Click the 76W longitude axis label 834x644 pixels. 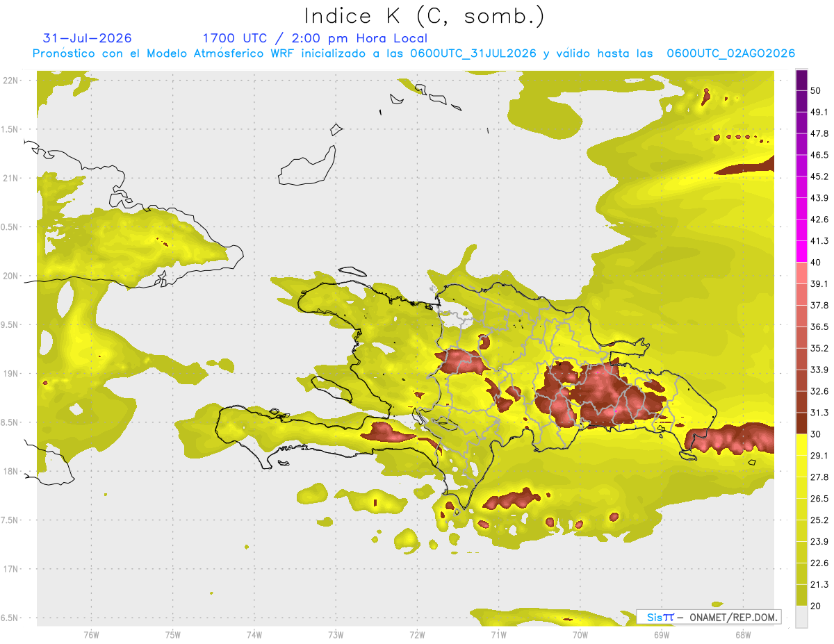tap(91, 634)
